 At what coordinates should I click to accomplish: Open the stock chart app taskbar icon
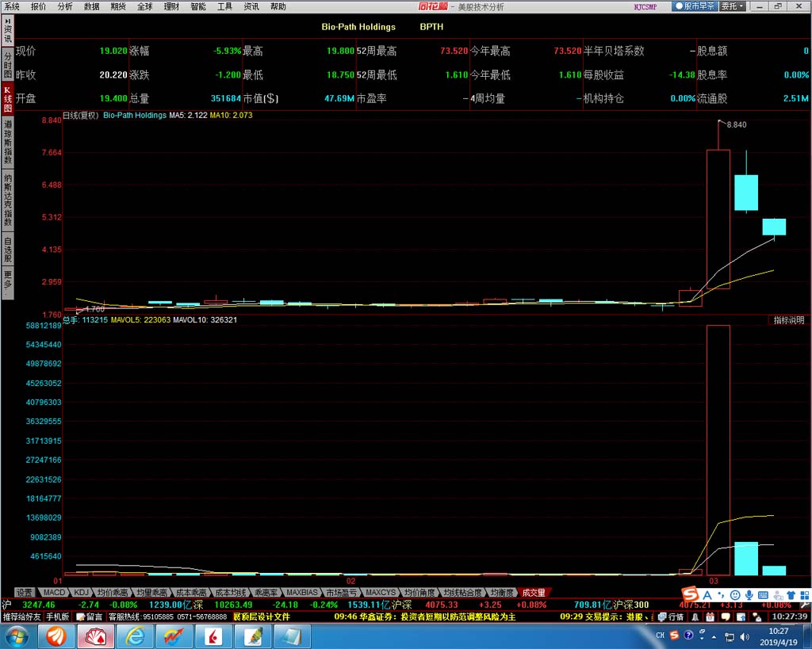[x=174, y=636]
